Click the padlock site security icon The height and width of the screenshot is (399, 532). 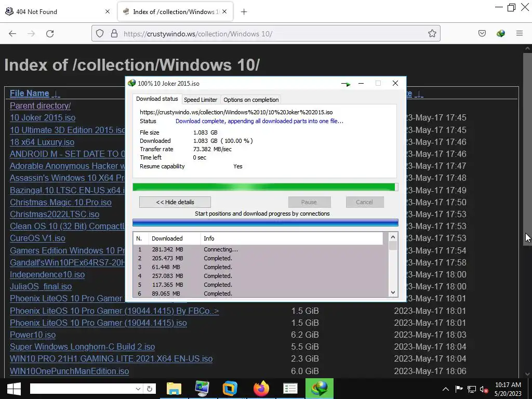(x=114, y=33)
